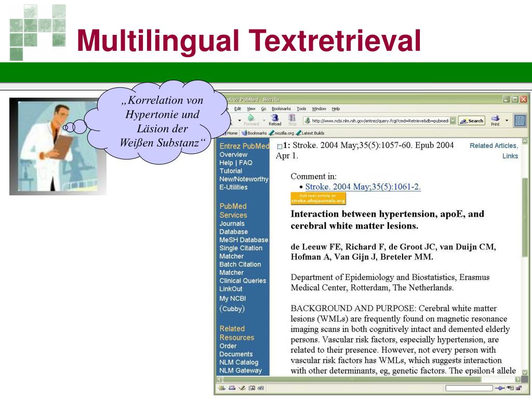Open the mozilla.org bookmark

281,133
